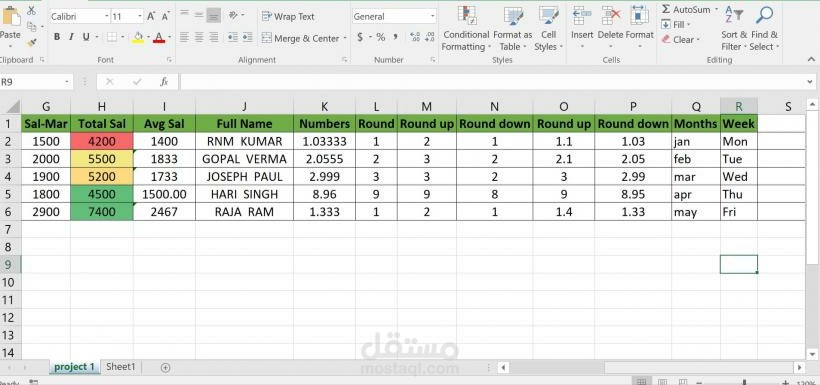Toggle the highlighted Bottom Align button

pos(213,15)
